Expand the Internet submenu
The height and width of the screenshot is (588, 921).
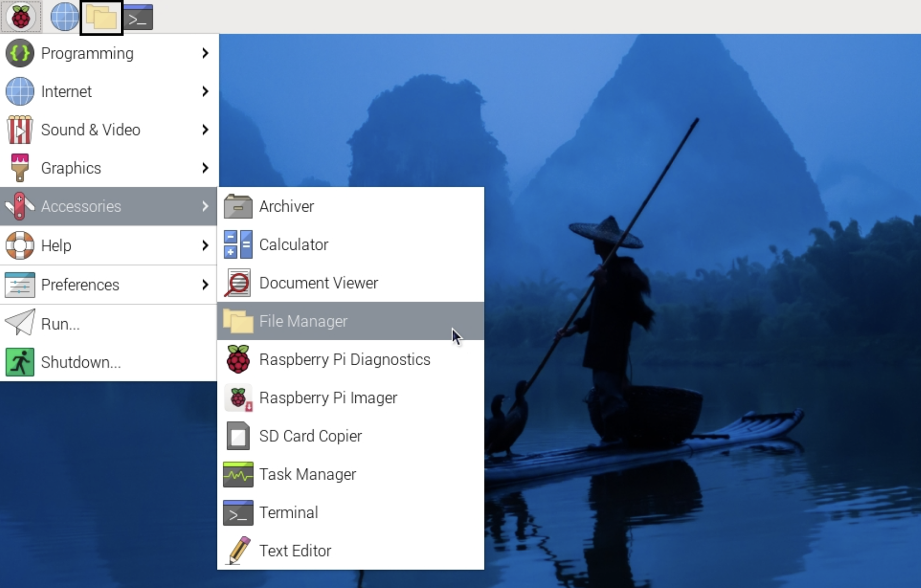66,91
